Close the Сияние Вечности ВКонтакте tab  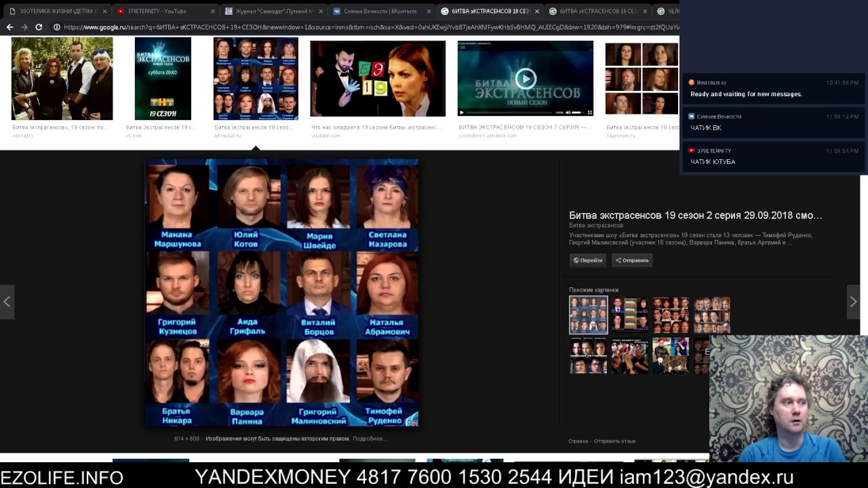(x=429, y=11)
